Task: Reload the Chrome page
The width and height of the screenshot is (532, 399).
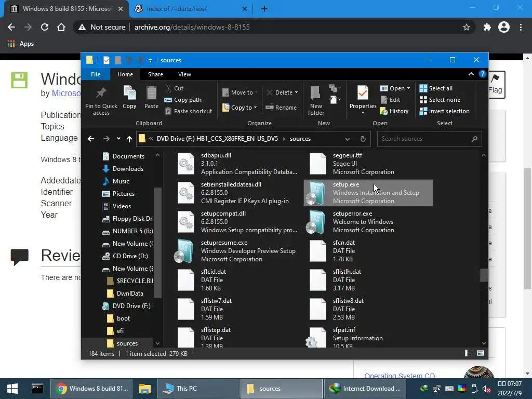Action: click(45, 27)
